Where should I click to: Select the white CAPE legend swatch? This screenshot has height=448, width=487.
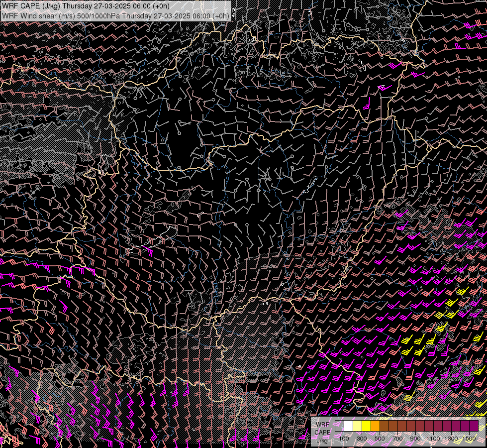[x=349, y=426]
